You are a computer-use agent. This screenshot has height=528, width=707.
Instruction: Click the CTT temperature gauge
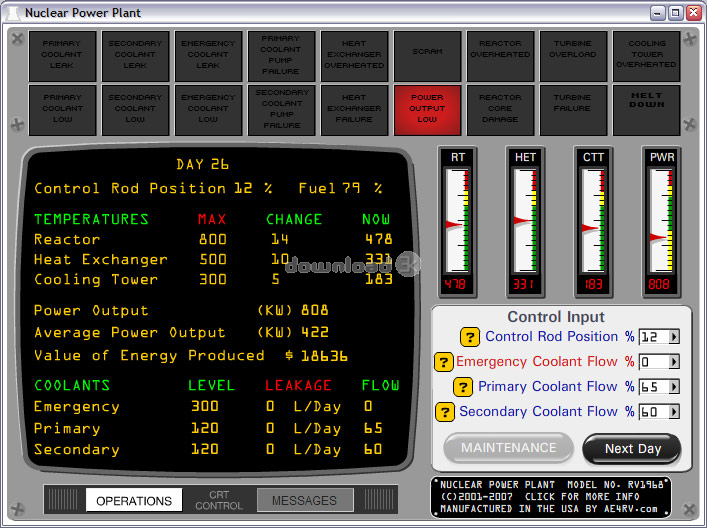[x=593, y=222]
